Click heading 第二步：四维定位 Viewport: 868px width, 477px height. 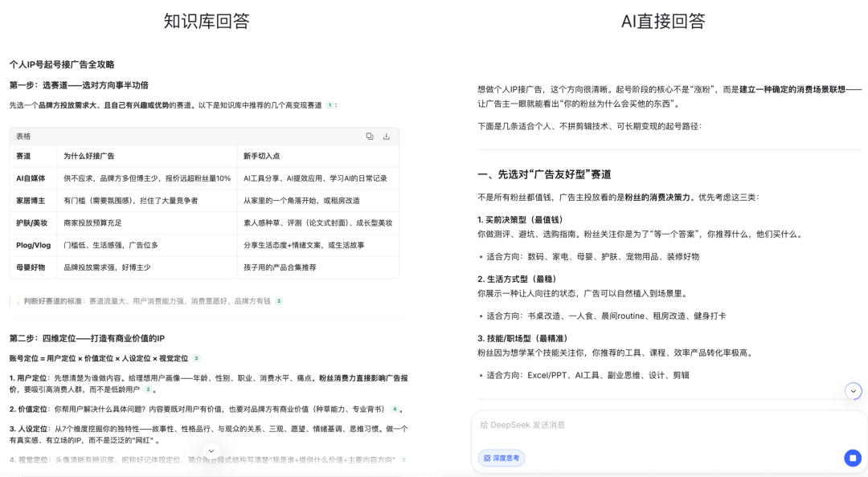[x=87, y=338]
